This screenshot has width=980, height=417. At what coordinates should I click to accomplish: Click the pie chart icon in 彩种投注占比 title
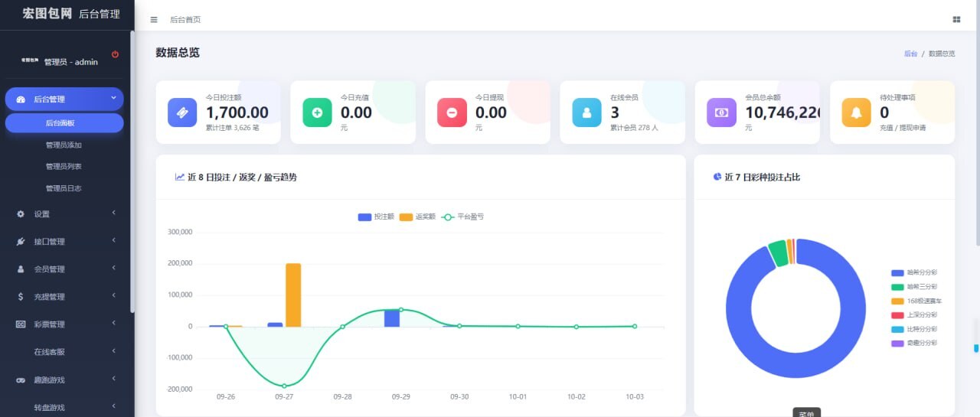pyautogui.click(x=717, y=177)
